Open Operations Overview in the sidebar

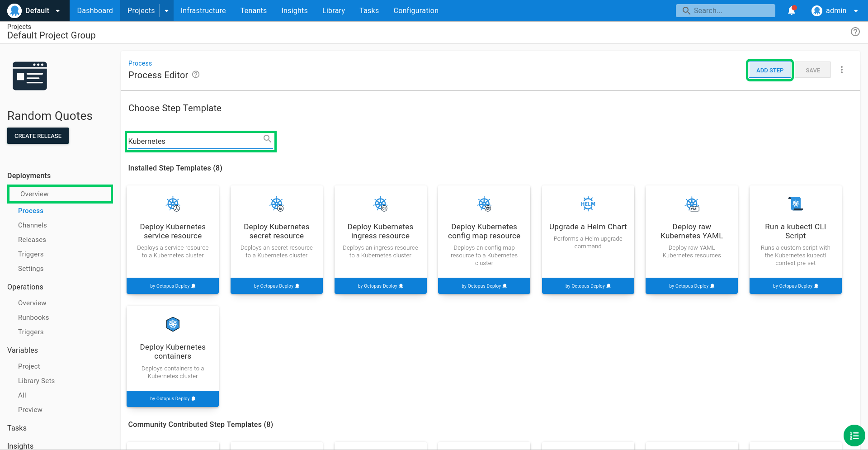(x=32, y=303)
